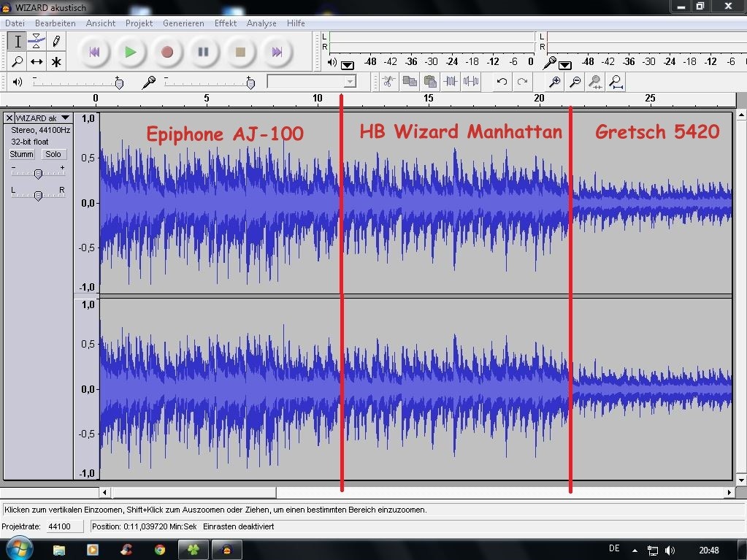Click the Copy icon
Image resolution: width=747 pixels, height=560 pixels.
tap(410, 82)
